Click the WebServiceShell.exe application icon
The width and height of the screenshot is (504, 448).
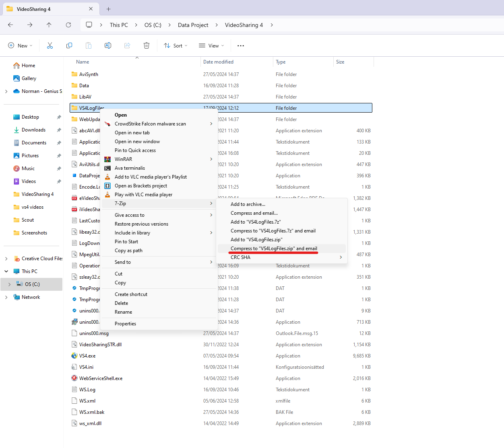click(x=74, y=378)
